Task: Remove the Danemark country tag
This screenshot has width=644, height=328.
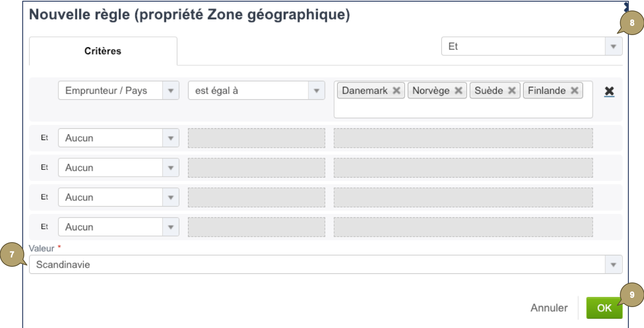Action: pyautogui.click(x=396, y=90)
